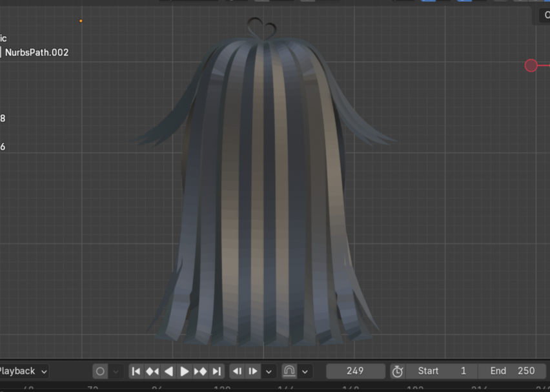
Task: Play the animation forward
Action: pos(185,371)
